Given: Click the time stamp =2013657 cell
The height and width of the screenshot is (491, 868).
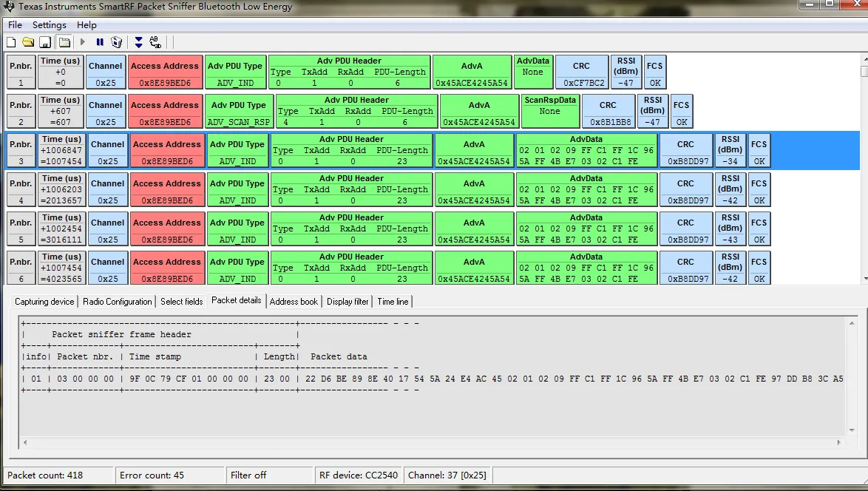Looking at the screenshot, I should click(61, 201).
